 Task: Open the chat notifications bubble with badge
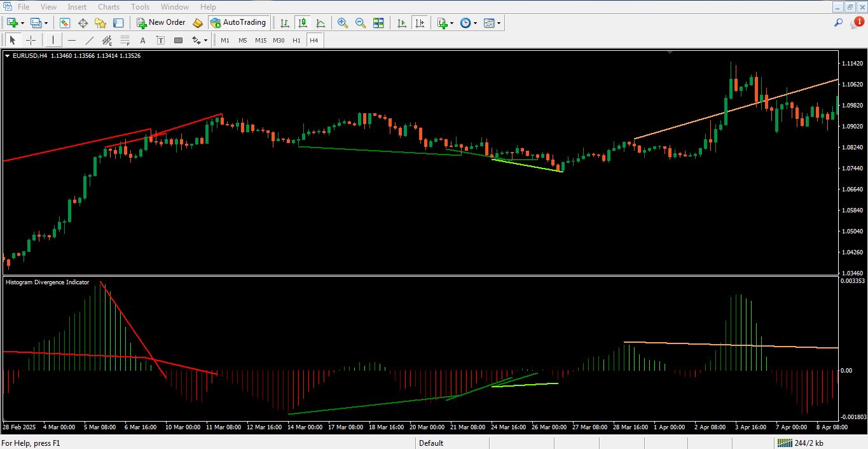tap(857, 23)
